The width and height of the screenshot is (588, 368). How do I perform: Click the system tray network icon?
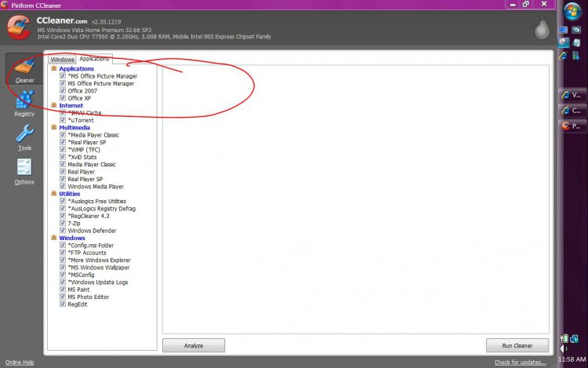click(575, 339)
